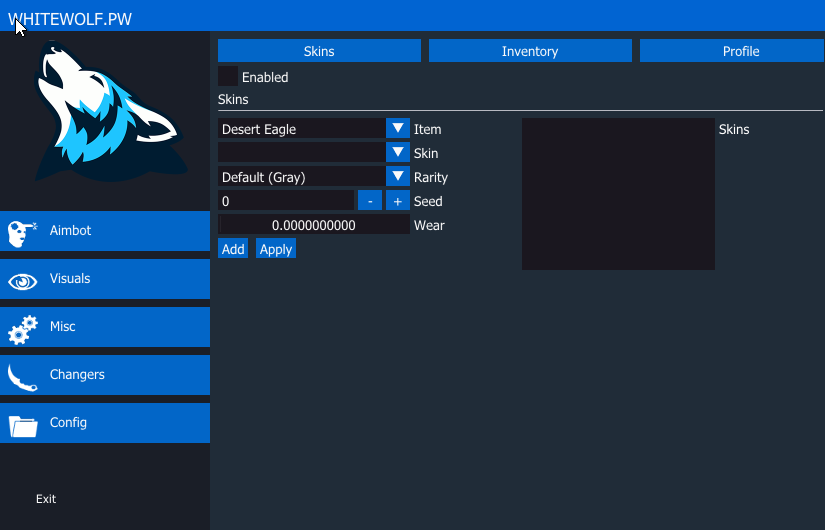Click the white wolf logo
Viewport: 825px width, 530px height.
[105, 115]
